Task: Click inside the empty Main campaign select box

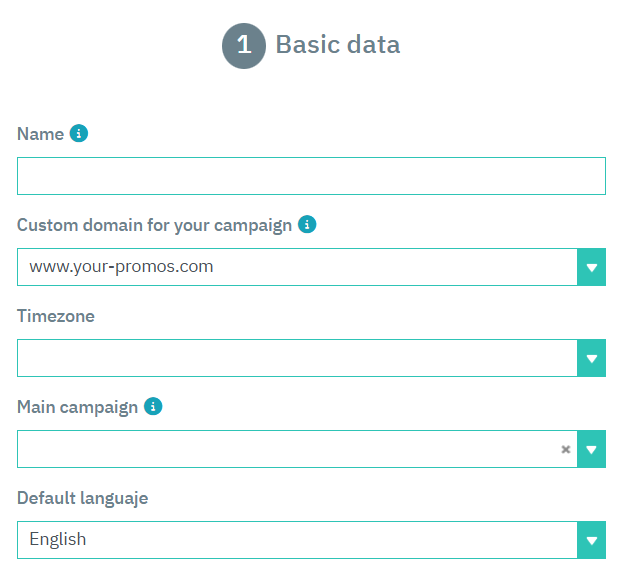Action: (285, 449)
